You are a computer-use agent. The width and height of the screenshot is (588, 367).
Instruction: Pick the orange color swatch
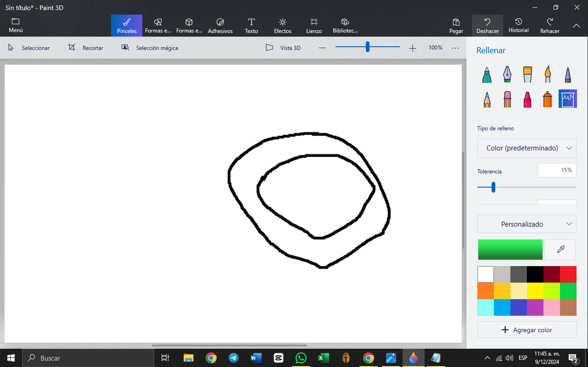click(486, 291)
